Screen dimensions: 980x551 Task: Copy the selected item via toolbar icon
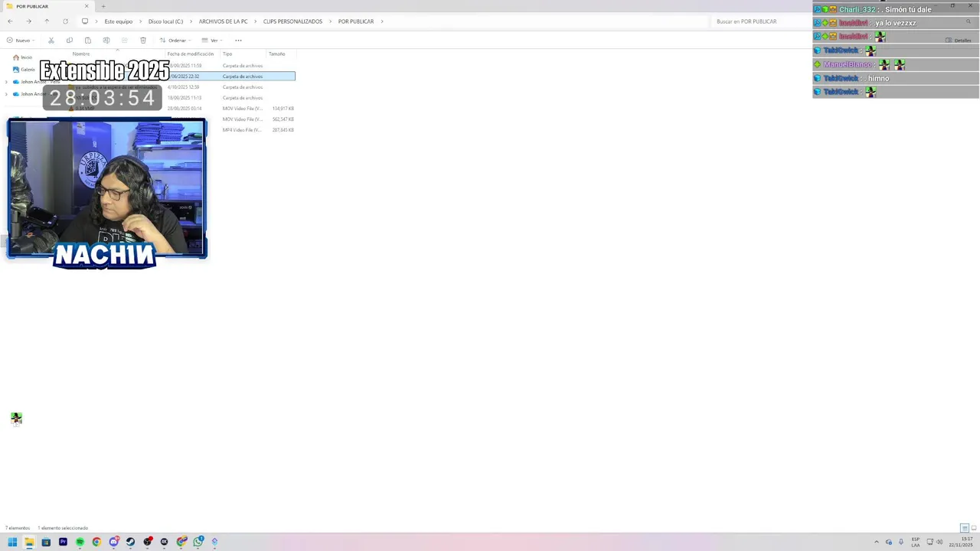(70, 41)
